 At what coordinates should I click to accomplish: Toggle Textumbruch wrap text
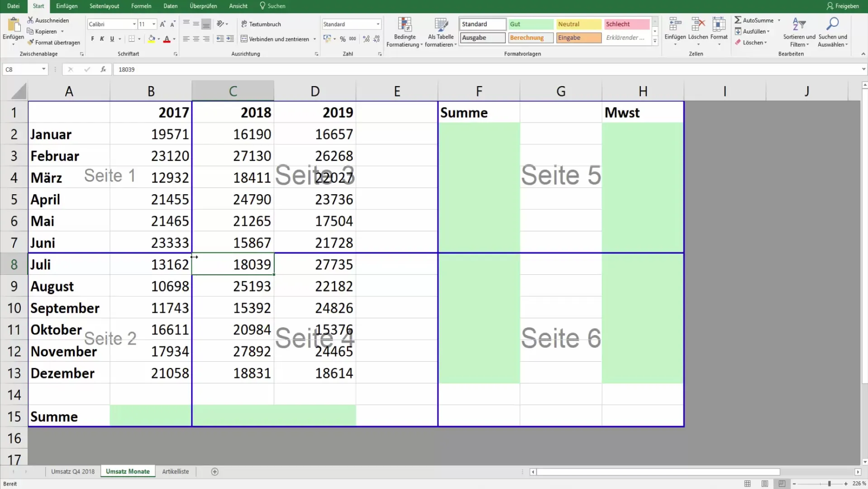coord(261,24)
